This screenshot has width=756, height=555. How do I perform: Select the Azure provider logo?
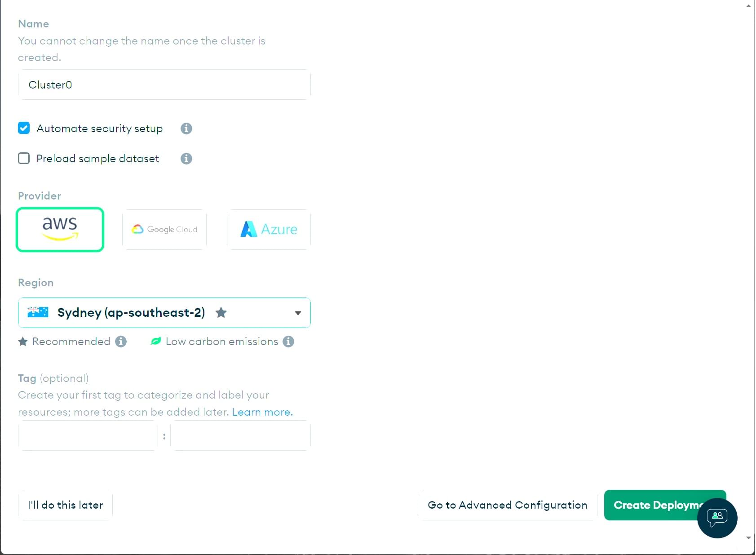pyautogui.click(x=268, y=229)
